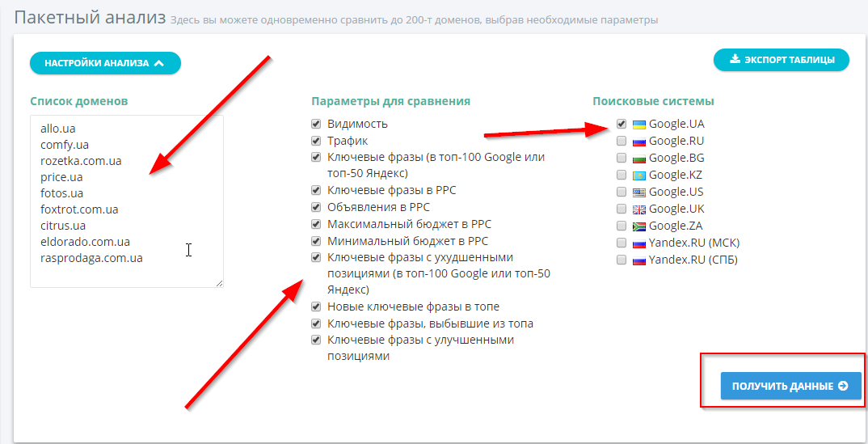Click the foxtrot.com.ua line in domain list

[79, 209]
